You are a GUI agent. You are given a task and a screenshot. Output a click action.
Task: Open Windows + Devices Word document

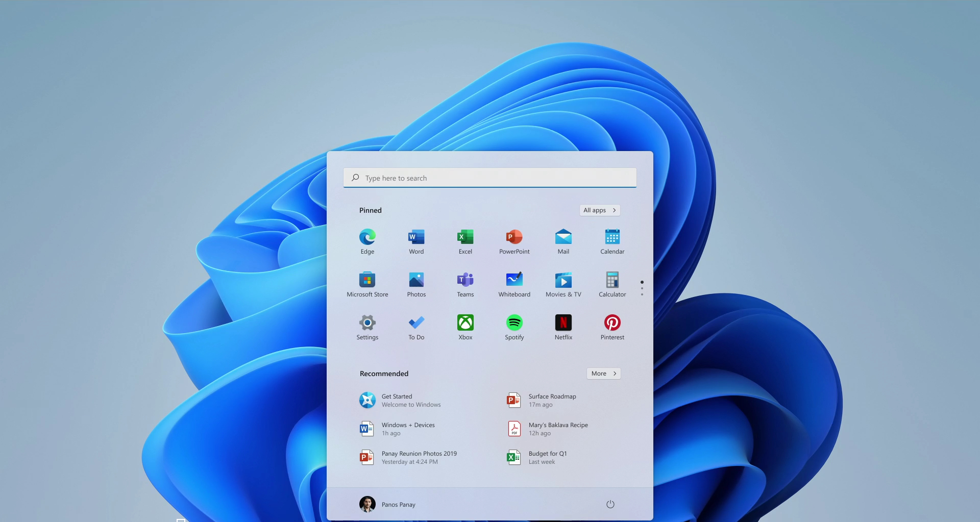click(x=397, y=429)
